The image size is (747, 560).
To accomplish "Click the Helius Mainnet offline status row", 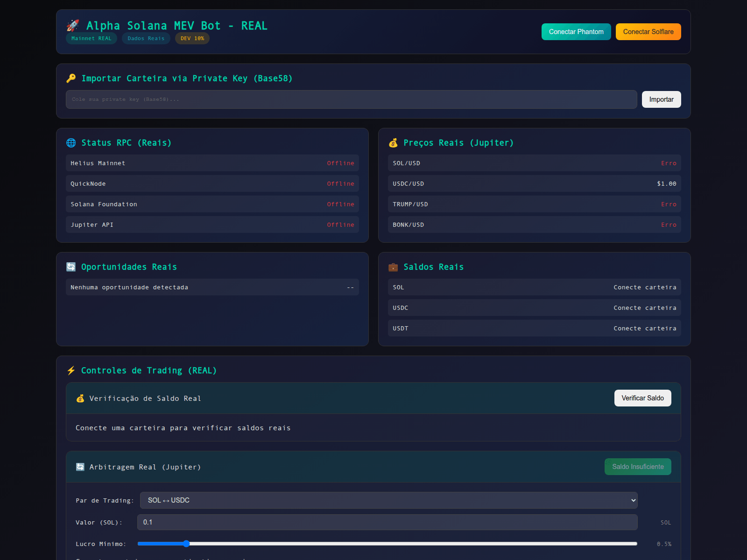I will tap(211, 163).
